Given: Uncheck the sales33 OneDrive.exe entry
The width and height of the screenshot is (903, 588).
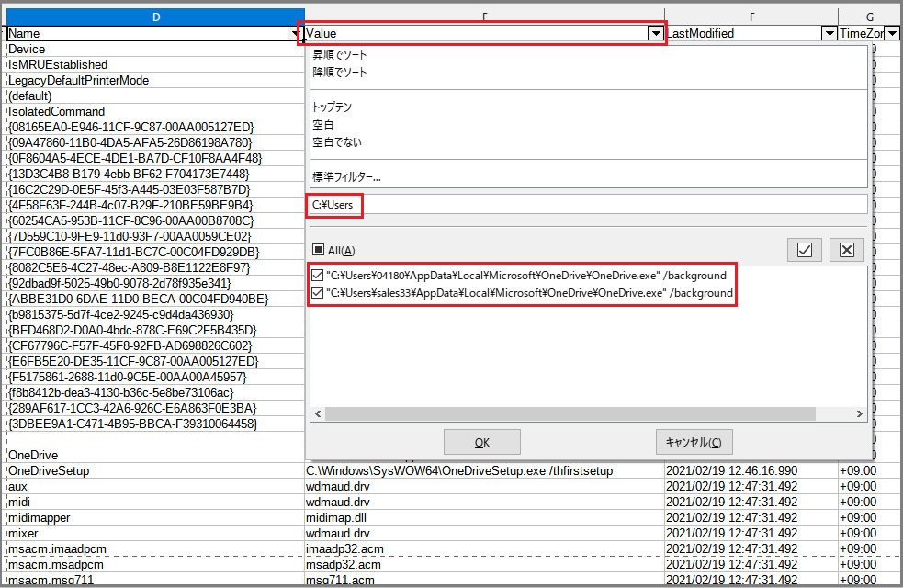Looking at the screenshot, I should (317, 293).
